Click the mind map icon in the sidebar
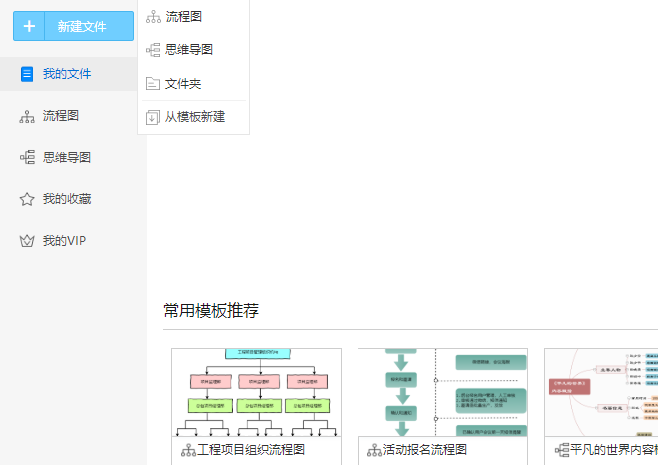Image resolution: width=658 pixels, height=465 pixels. pos(27,157)
